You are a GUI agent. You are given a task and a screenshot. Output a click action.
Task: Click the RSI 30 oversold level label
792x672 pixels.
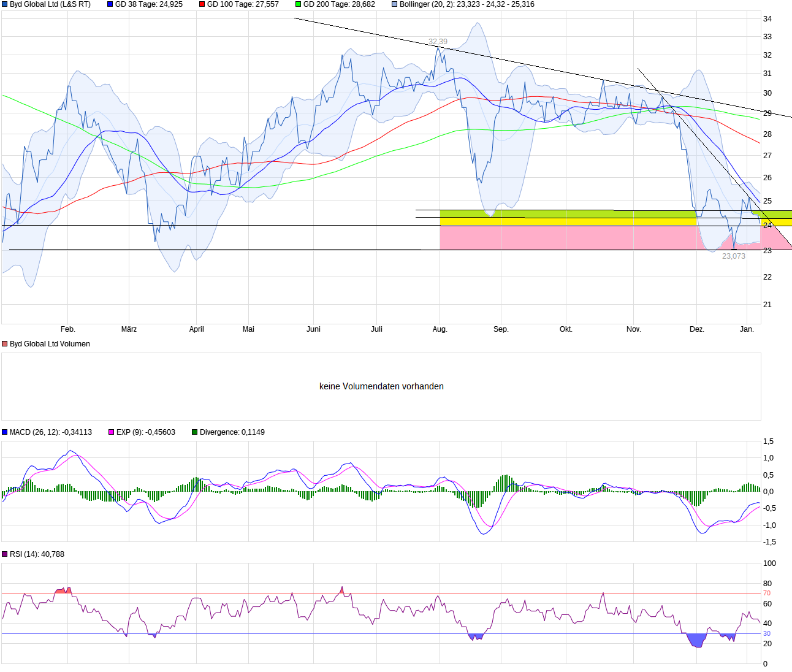coord(767,633)
